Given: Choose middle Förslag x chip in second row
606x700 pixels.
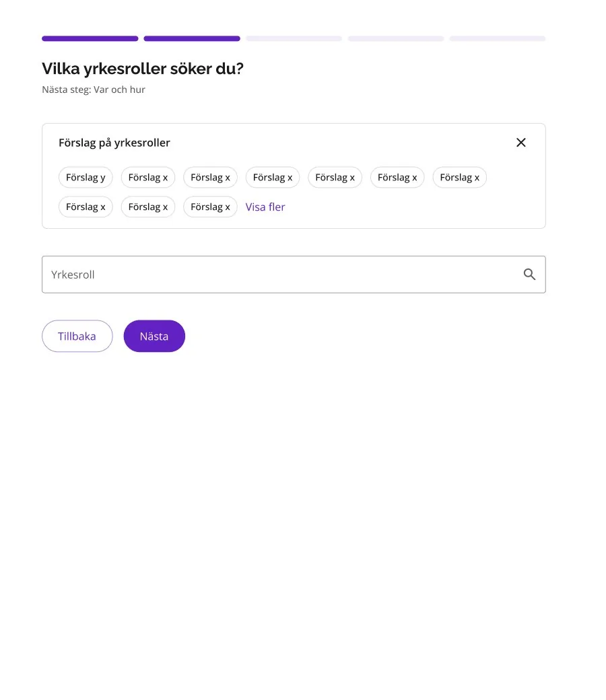Looking at the screenshot, I should tap(148, 207).
